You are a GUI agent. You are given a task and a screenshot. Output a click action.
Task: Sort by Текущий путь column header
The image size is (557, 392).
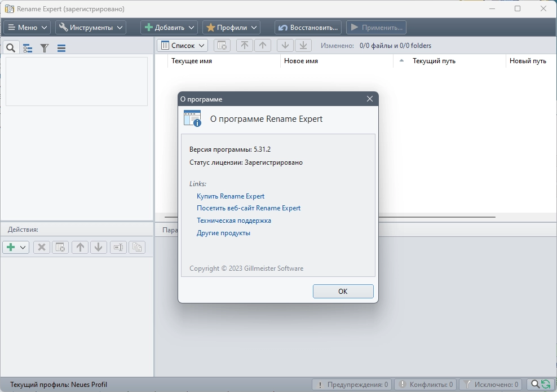coord(449,61)
